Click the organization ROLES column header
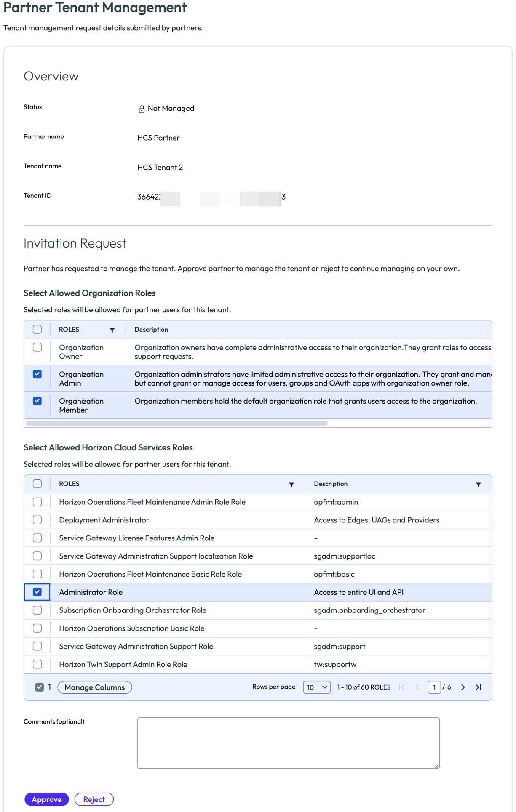Image resolution: width=516 pixels, height=812 pixels. (69, 330)
